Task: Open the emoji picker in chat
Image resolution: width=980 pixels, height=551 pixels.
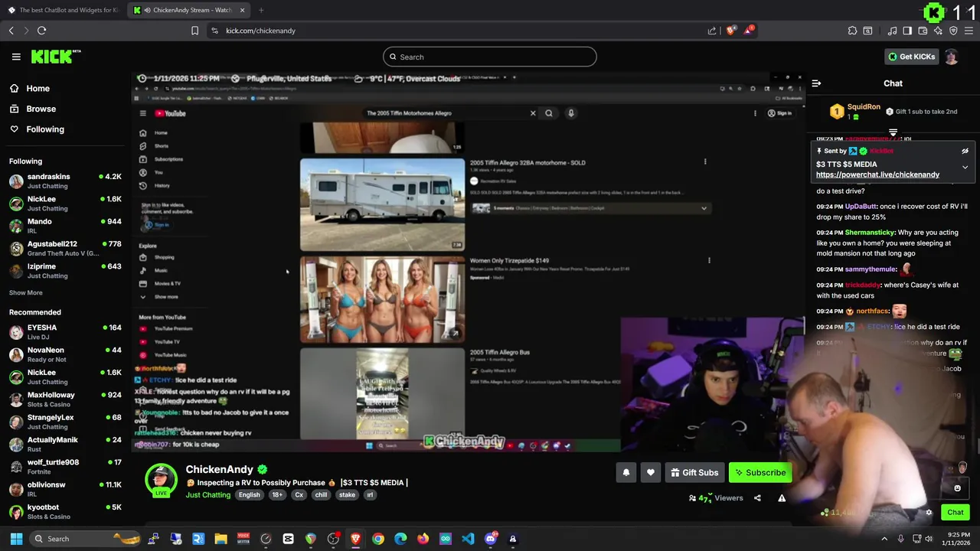Action: 957,488
